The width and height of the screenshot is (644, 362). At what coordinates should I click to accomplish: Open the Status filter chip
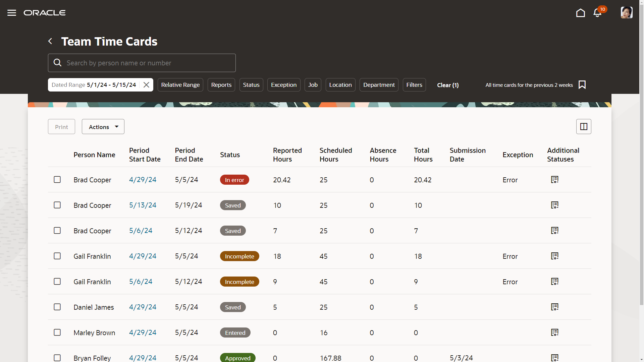(x=251, y=85)
